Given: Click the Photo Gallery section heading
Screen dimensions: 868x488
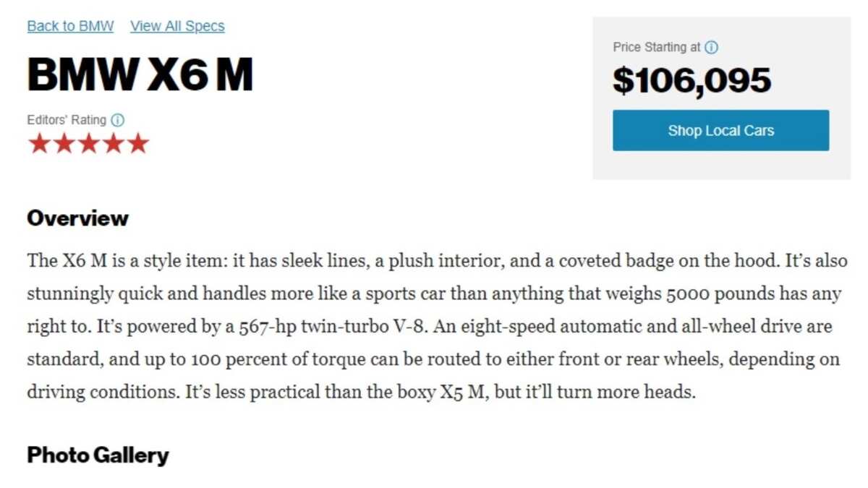Looking at the screenshot, I should [98, 455].
